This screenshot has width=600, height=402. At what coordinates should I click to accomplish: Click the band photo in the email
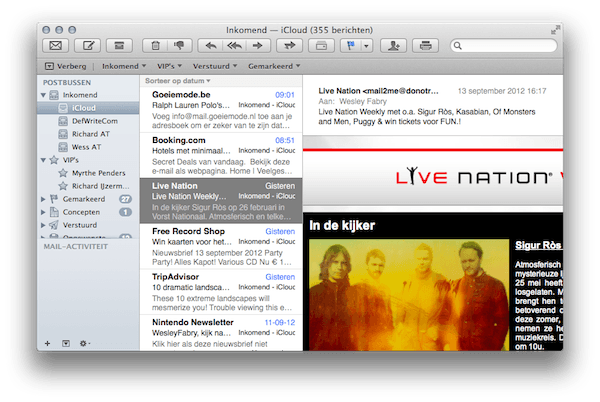(x=409, y=295)
